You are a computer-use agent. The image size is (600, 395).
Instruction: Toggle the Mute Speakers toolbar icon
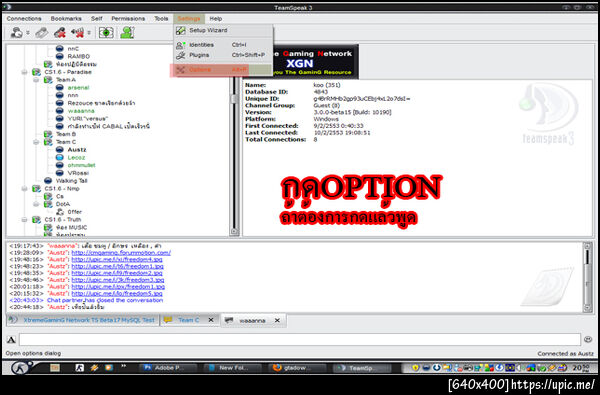[x=77, y=33]
